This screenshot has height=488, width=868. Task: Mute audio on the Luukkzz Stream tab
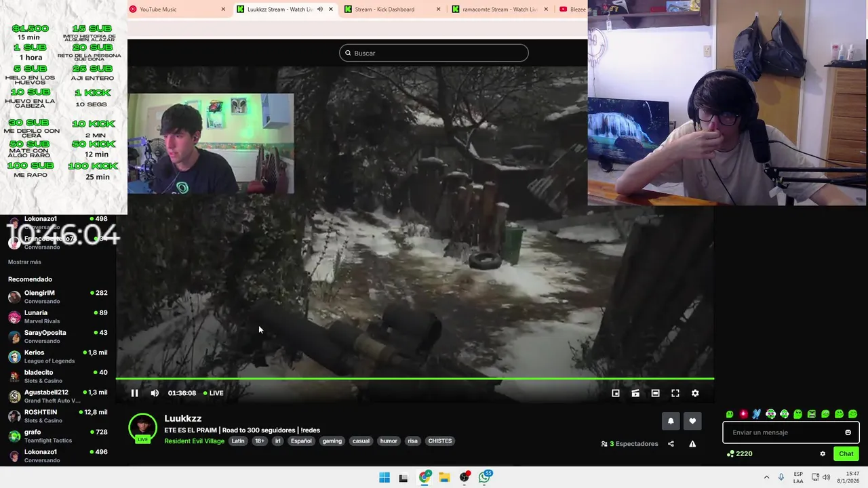[x=320, y=9]
